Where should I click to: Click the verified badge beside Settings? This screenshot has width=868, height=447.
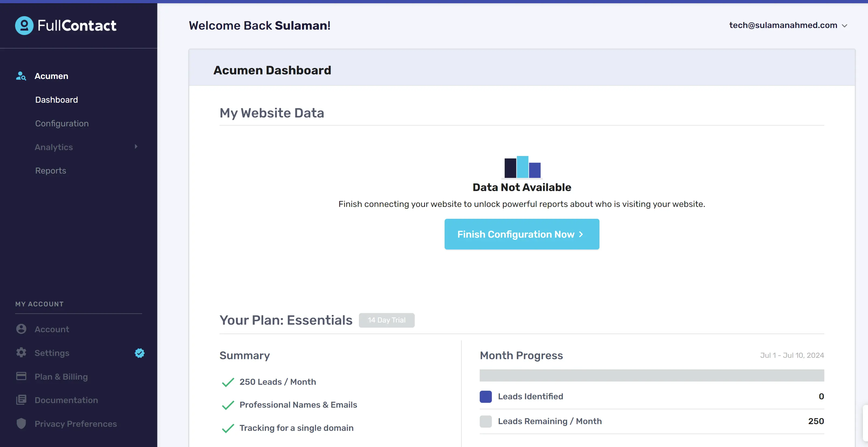[139, 353]
